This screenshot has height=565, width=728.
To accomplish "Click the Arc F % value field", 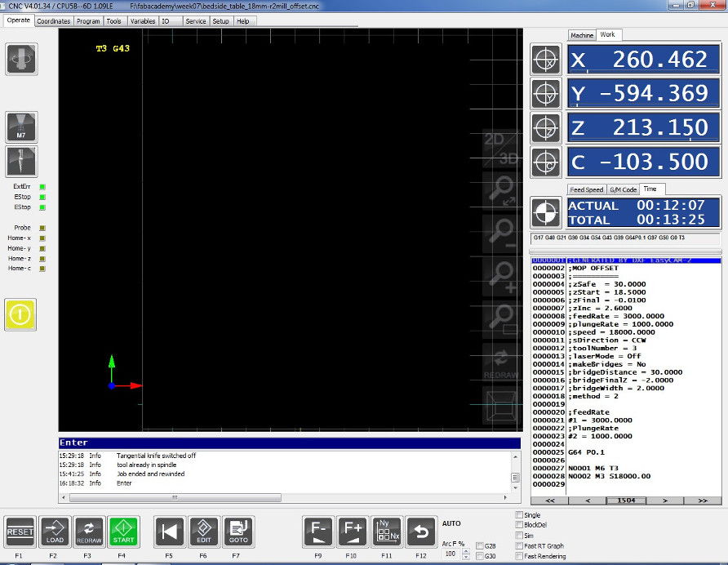I will pyautogui.click(x=451, y=554).
